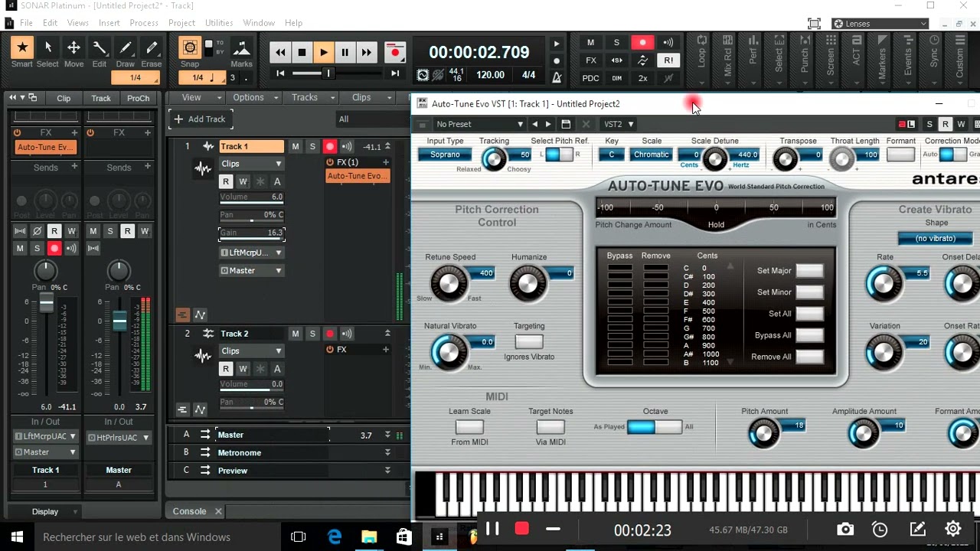The height and width of the screenshot is (551, 980).
Task: Open File Explorer from the taskbar
Action: point(369,537)
